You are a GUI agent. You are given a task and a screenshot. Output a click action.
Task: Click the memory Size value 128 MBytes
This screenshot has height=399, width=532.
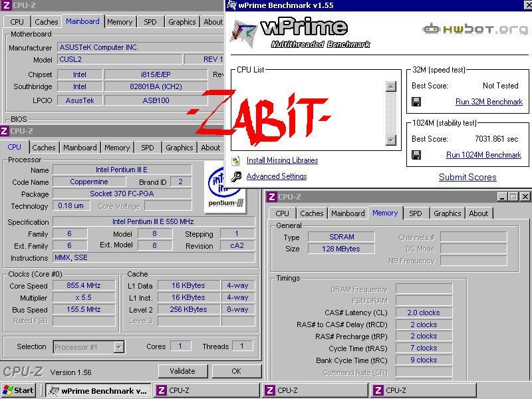(x=341, y=249)
